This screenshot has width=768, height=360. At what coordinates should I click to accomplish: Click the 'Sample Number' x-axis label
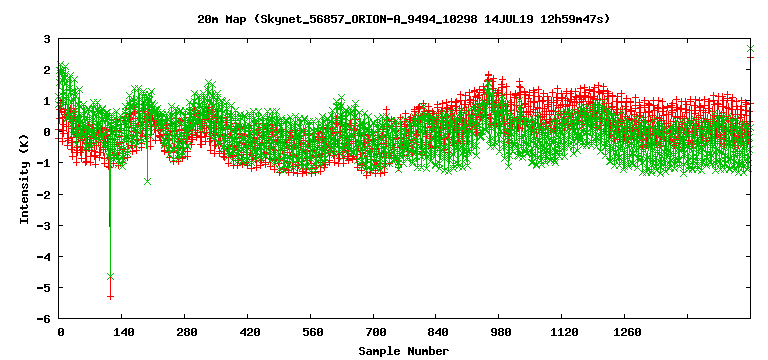(x=404, y=351)
